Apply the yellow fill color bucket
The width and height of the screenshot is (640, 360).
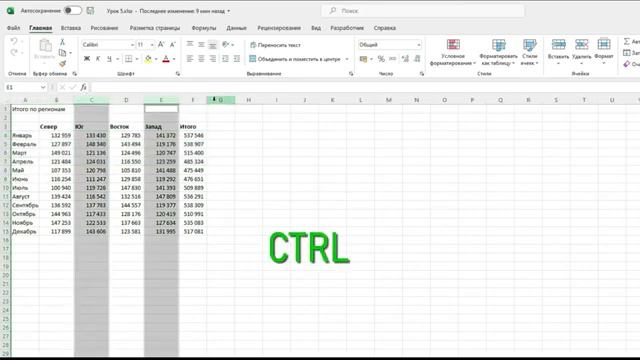click(x=148, y=59)
